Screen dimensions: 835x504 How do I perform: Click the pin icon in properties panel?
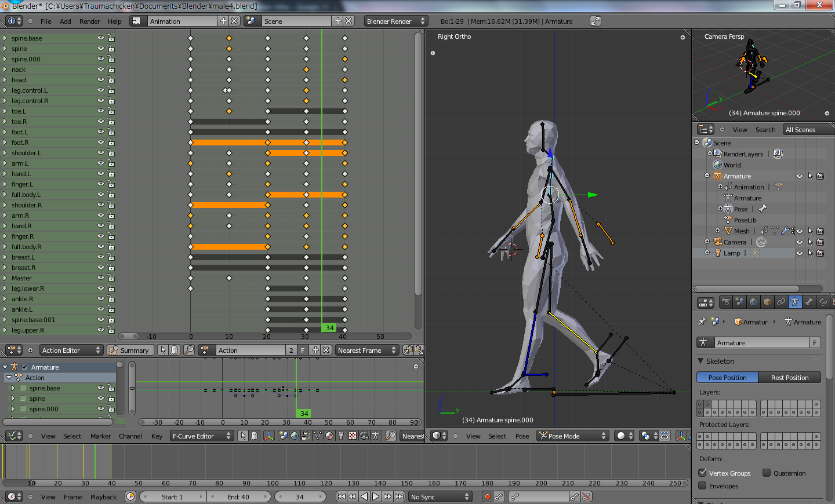click(x=702, y=322)
